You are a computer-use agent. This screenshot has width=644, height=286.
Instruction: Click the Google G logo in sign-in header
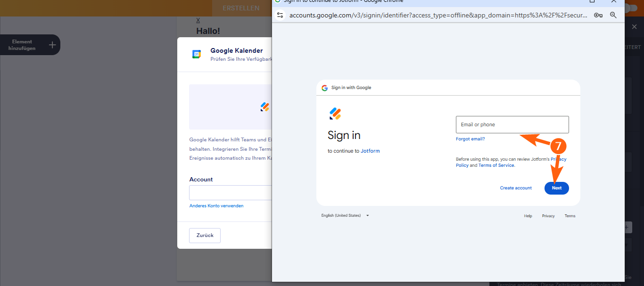pos(324,88)
